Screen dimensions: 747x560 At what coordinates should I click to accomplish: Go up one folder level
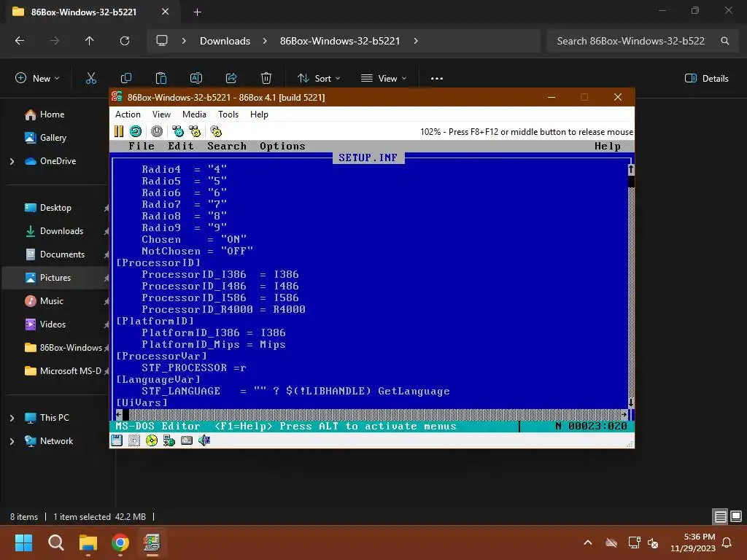90,41
